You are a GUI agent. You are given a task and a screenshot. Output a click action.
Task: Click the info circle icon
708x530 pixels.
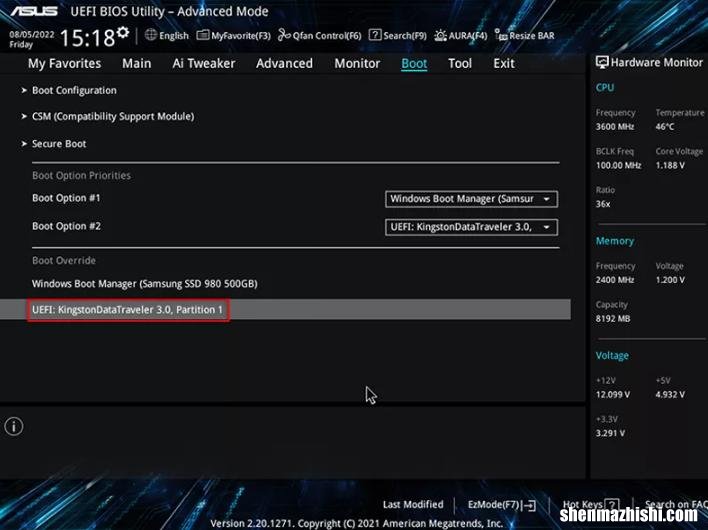pos(14,426)
